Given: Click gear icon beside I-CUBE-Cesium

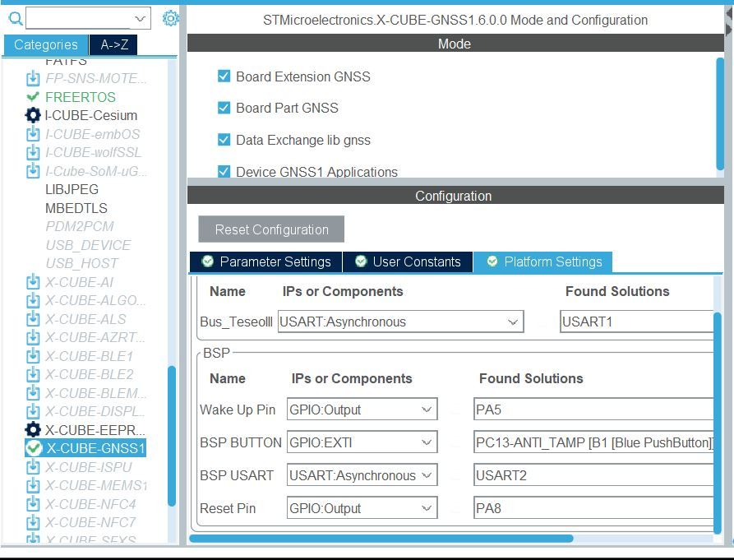Looking at the screenshot, I should pos(33,115).
